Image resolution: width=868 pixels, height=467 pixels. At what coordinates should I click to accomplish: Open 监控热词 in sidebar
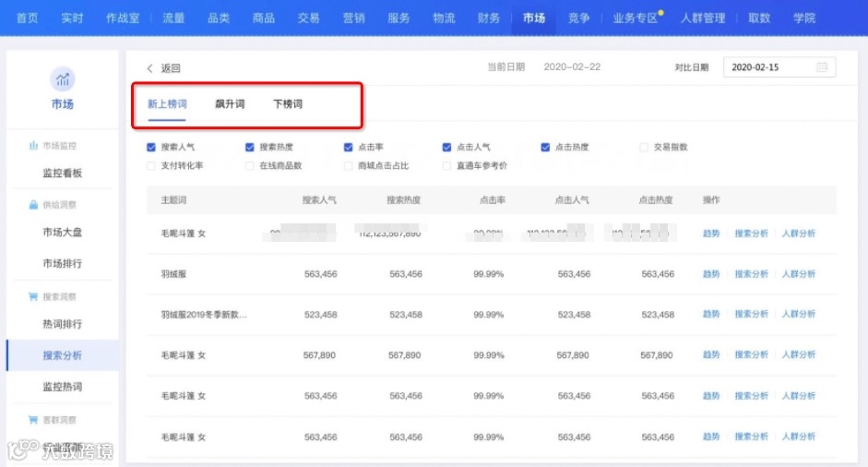point(63,387)
